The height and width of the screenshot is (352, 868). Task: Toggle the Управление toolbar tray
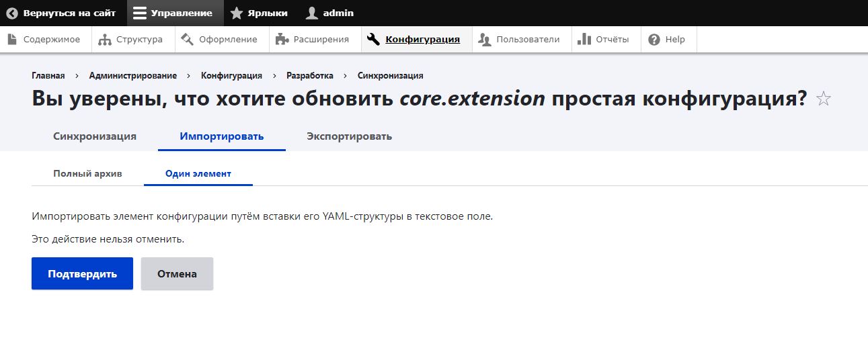coord(175,13)
